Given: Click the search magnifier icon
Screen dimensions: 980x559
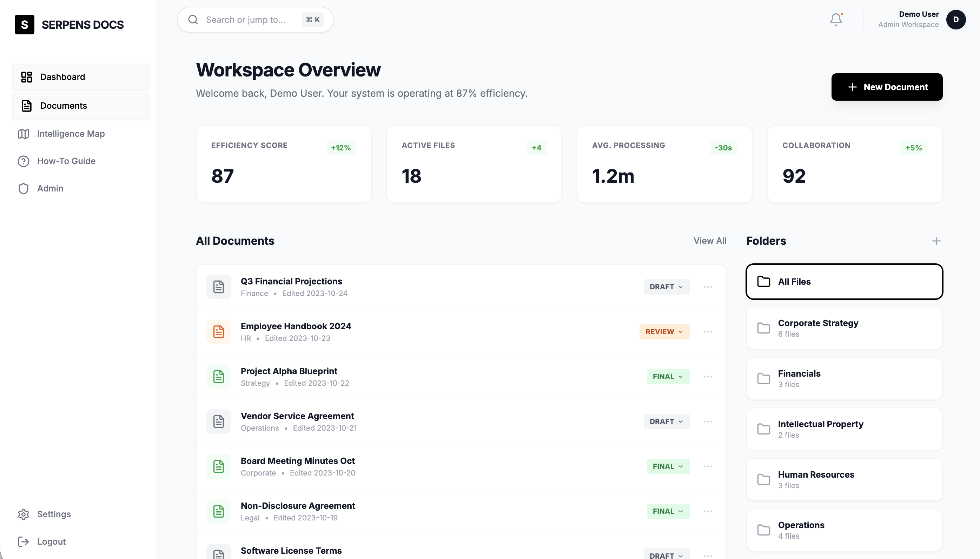Looking at the screenshot, I should [193, 19].
